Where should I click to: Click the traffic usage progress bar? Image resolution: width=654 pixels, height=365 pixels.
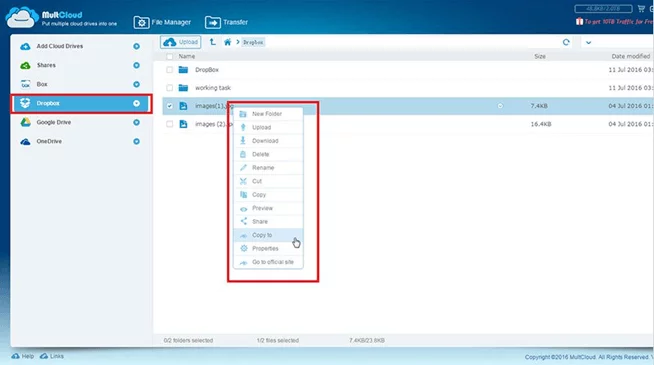click(x=603, y=8)
